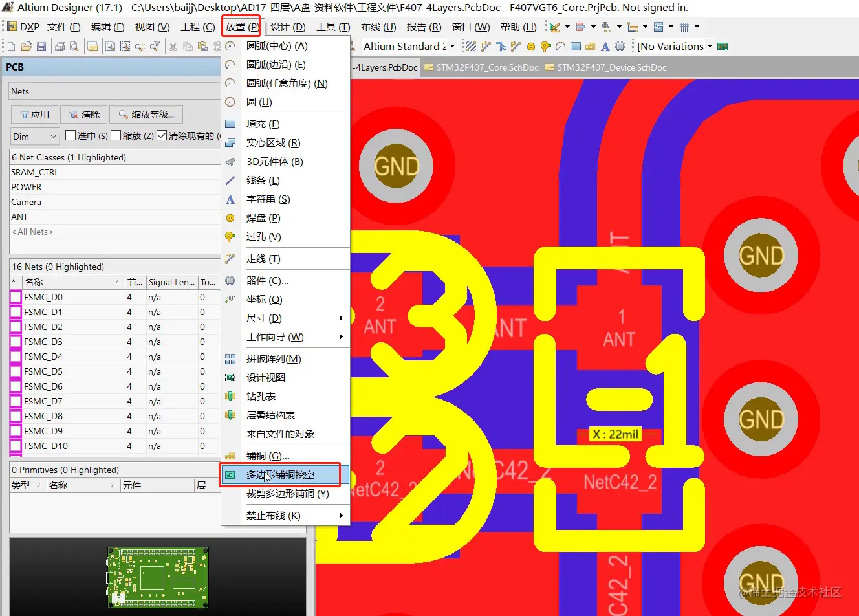Click the grid toolbar icon
This screenshot has height=616, width=859.
(x=684, y=27)
